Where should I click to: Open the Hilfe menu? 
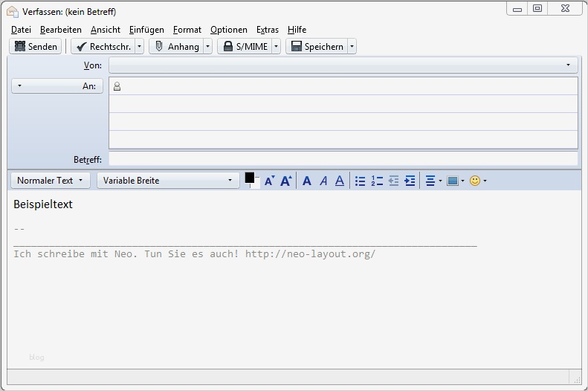tap(297, 30)
